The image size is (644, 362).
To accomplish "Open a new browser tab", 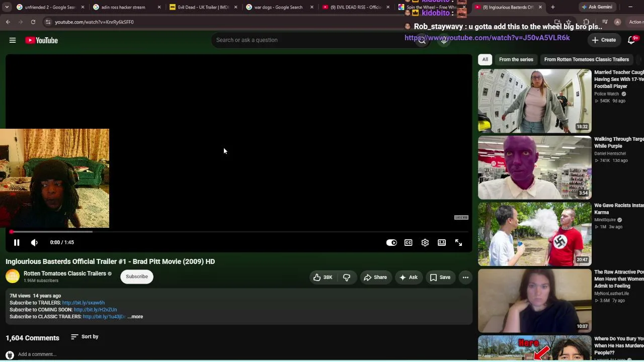I will [553, 7].
